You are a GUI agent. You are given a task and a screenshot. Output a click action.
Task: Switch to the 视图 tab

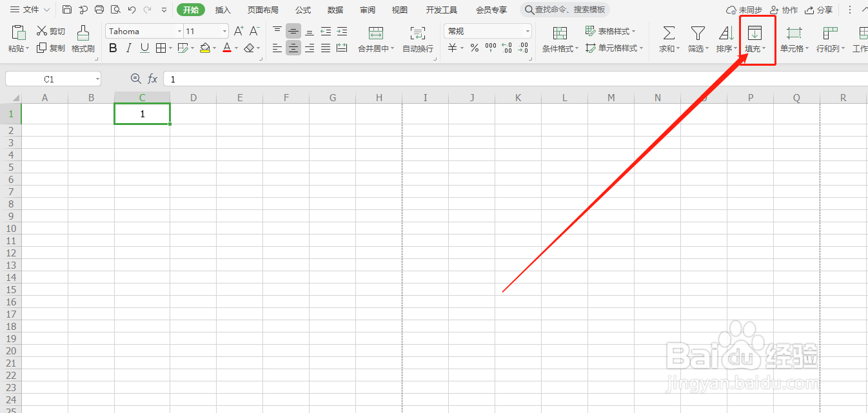(400, 10)
